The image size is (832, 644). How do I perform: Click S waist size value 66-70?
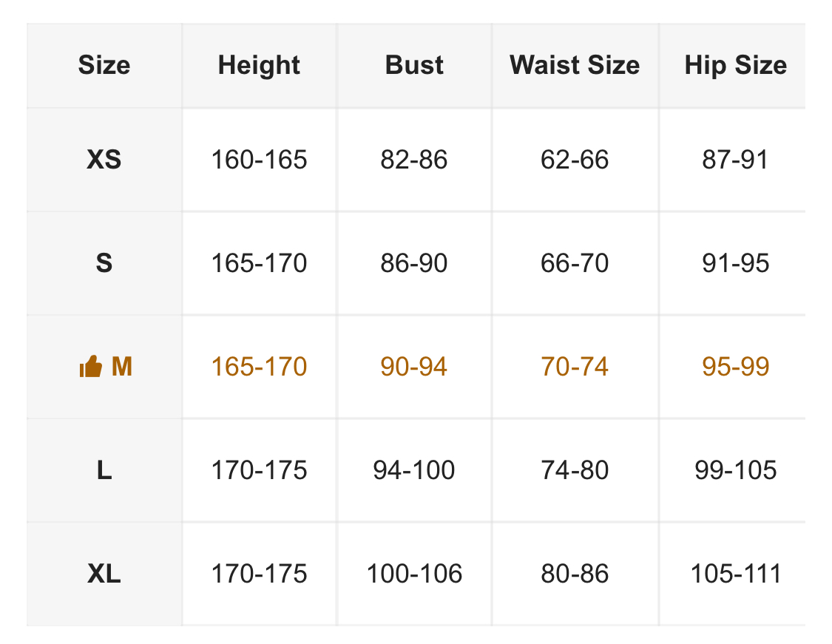coord(575,263)
